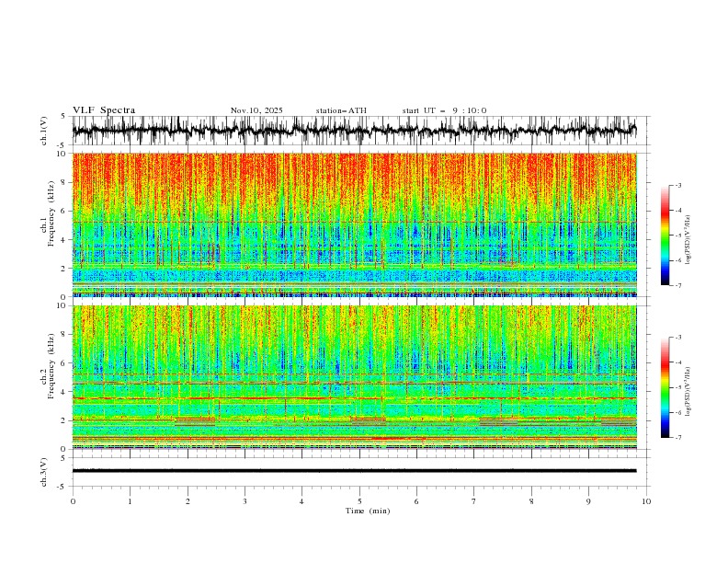
Task: Click the "VLF Spectra" title text
Action: coord(104,110)
